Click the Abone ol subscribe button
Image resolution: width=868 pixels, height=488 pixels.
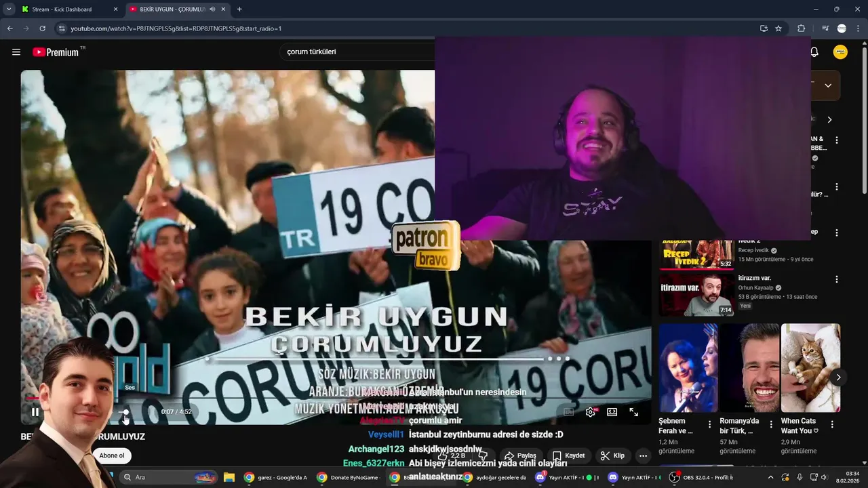112,455
